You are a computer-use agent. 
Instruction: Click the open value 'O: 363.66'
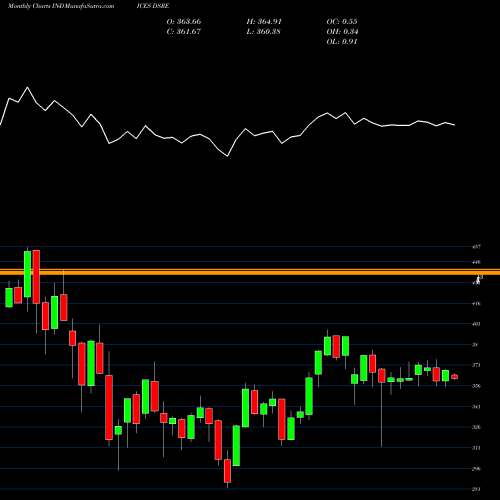184,22
